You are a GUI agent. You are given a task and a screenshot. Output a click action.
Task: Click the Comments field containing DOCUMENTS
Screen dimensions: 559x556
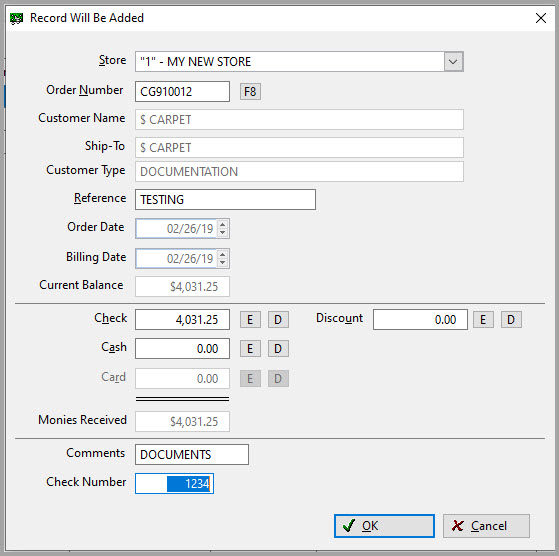192,454
